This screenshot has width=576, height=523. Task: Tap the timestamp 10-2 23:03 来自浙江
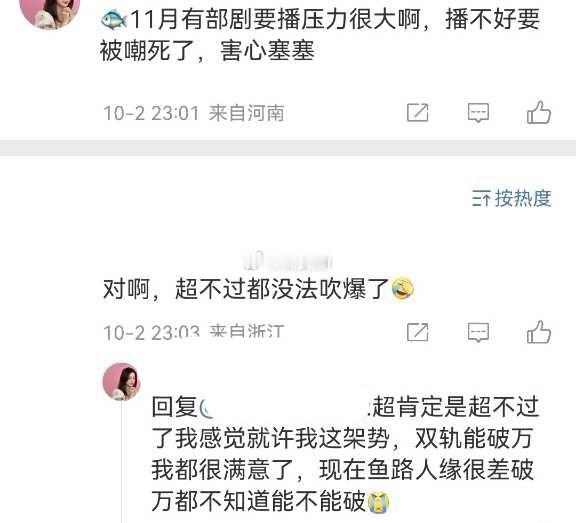click(194, 332)
